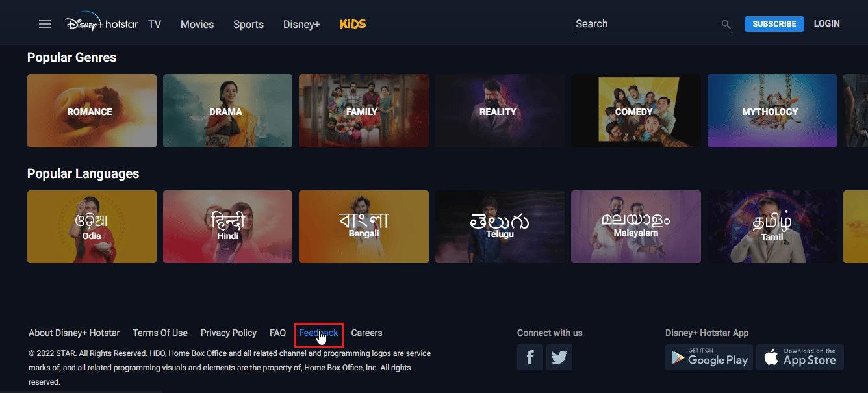This screenshot has height=393, width=868.
Task: Click the Popular Genres heading
Action: coord(71,57)
